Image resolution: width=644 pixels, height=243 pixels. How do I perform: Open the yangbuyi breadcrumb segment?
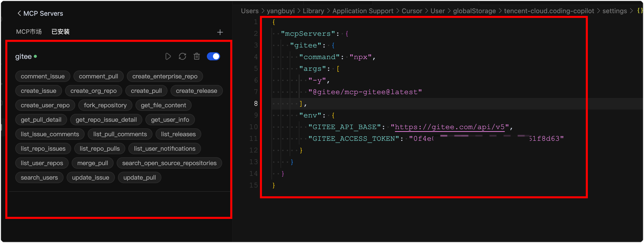[281, 11]
